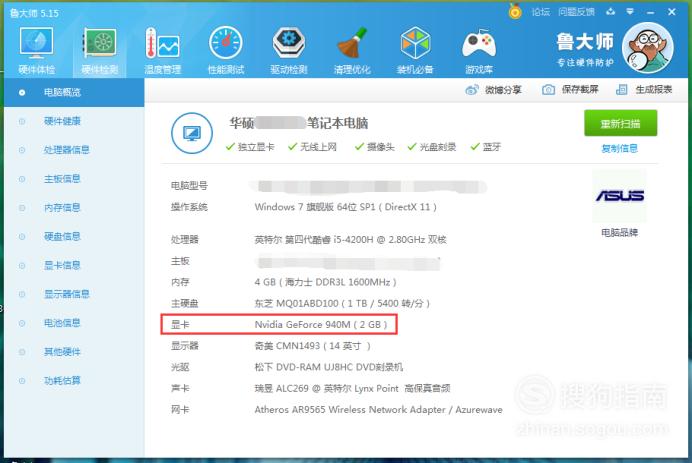Click the report icon beside 生成报表
This screenshot has height=463, width=692.
click(621, 90)
